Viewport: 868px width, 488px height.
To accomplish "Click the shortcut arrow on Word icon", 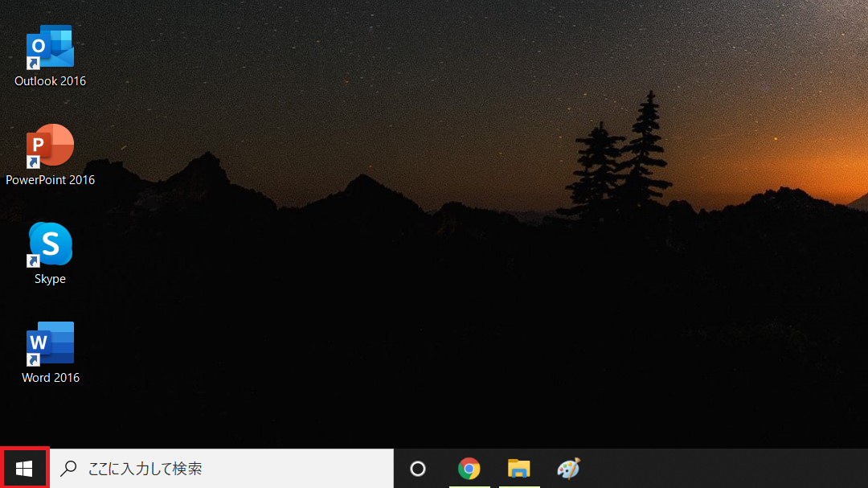I will tap(34, 359).
